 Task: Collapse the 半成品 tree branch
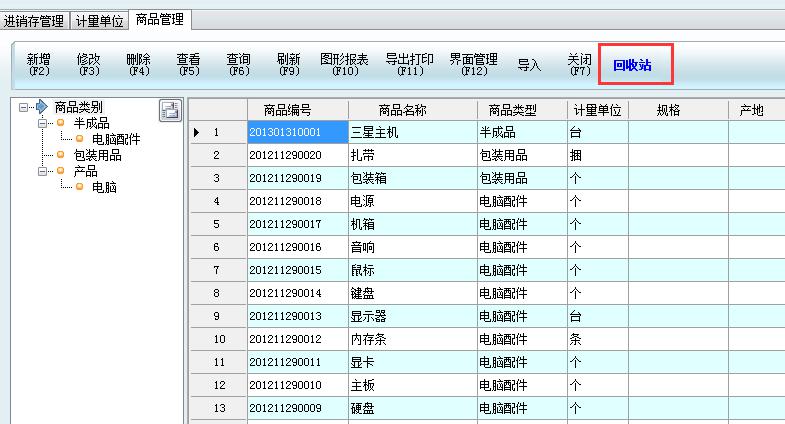43,123
